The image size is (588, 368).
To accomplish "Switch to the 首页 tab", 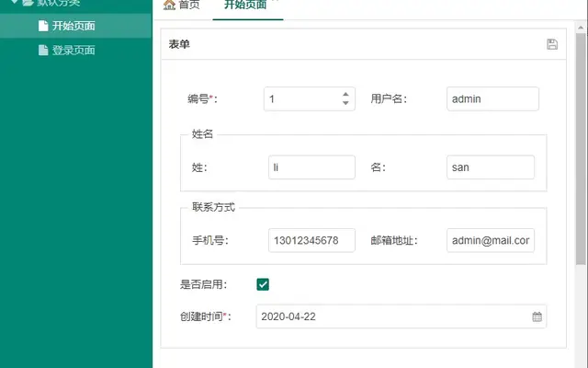I will (182, 5).
